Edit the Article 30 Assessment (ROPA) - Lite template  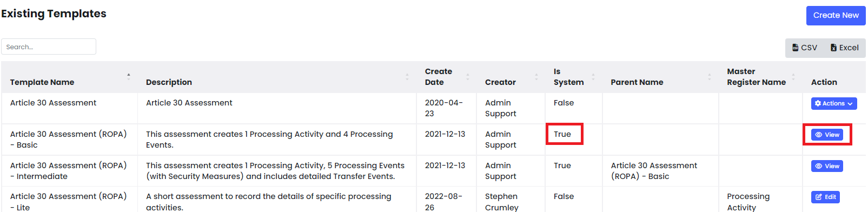[x=825, y=197]
